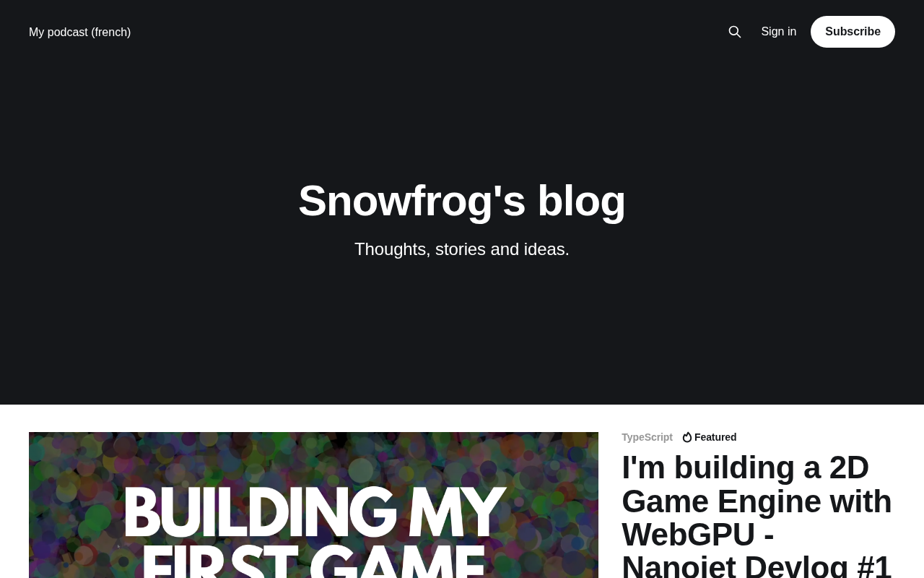Select Sign in from the header
This screenshot has height=578, width=924.
click(779, 32)
